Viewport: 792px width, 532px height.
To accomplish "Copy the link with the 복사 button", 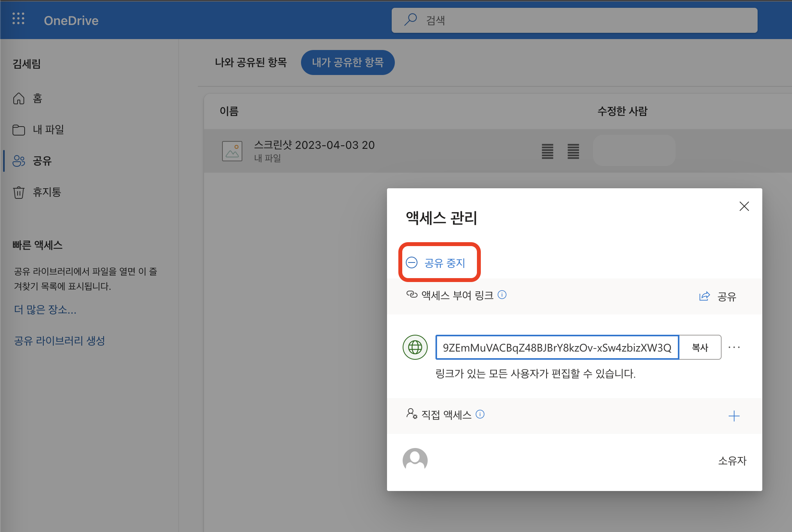I will [x=700, y=347].
